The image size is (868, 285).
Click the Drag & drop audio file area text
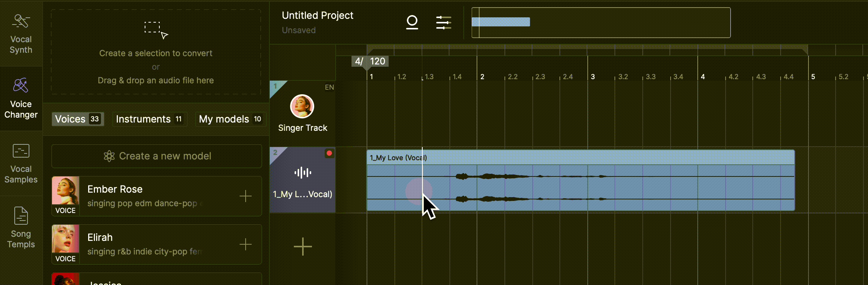pos(156,80)
